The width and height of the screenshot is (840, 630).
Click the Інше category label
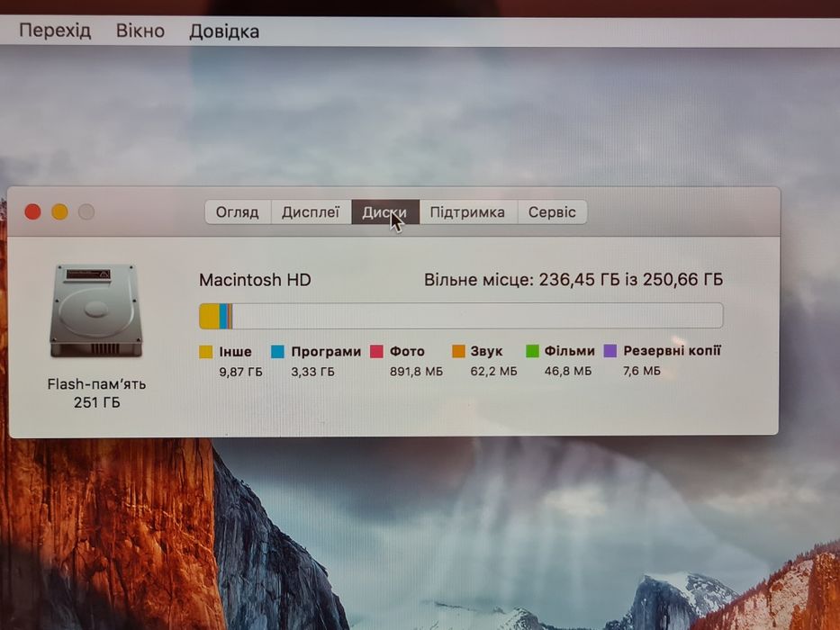click(235, 352)
